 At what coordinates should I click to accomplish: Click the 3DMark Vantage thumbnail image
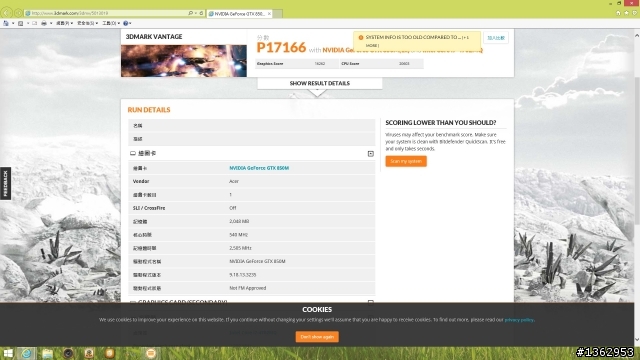[184, 61]
